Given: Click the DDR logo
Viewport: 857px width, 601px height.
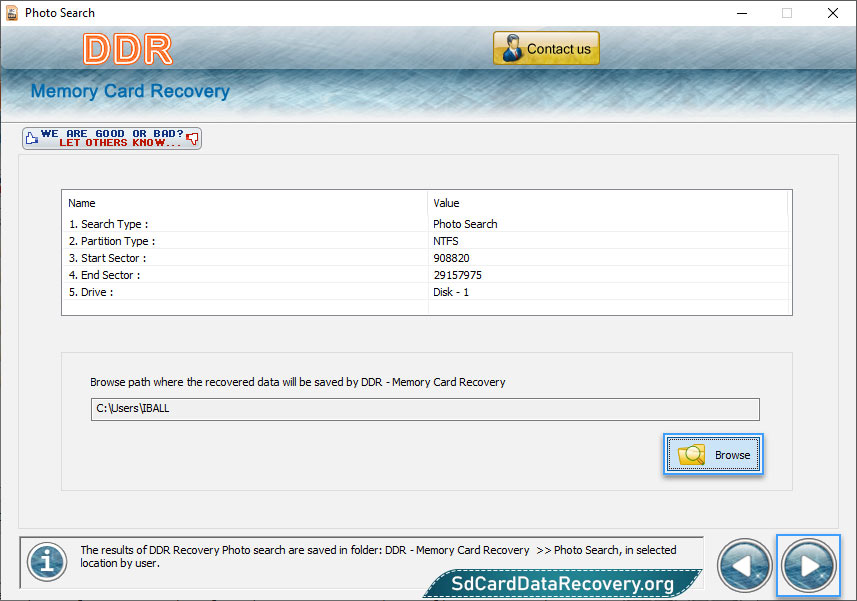Looking at the screenshot, I should tap(128, 49).
